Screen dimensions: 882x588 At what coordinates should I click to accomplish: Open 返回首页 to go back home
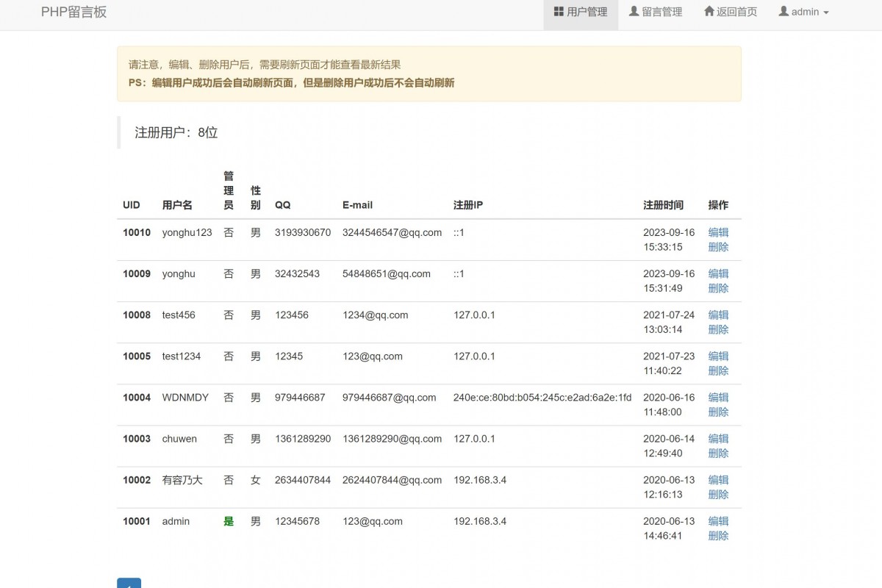730,12
